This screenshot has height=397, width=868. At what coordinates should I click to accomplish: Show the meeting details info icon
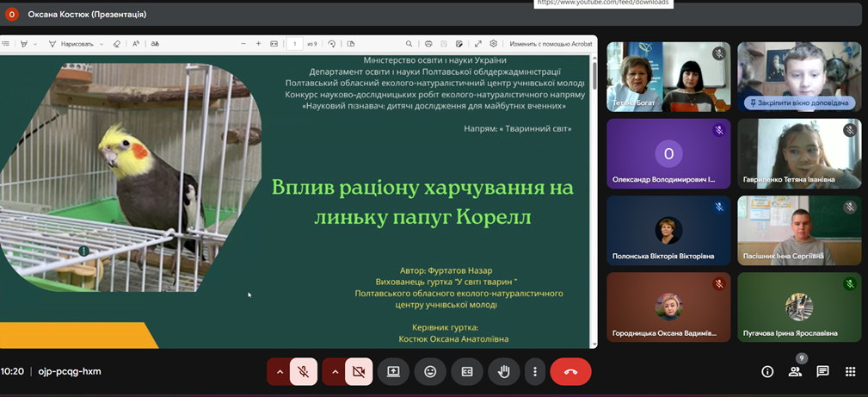click(x=767, y=371)
